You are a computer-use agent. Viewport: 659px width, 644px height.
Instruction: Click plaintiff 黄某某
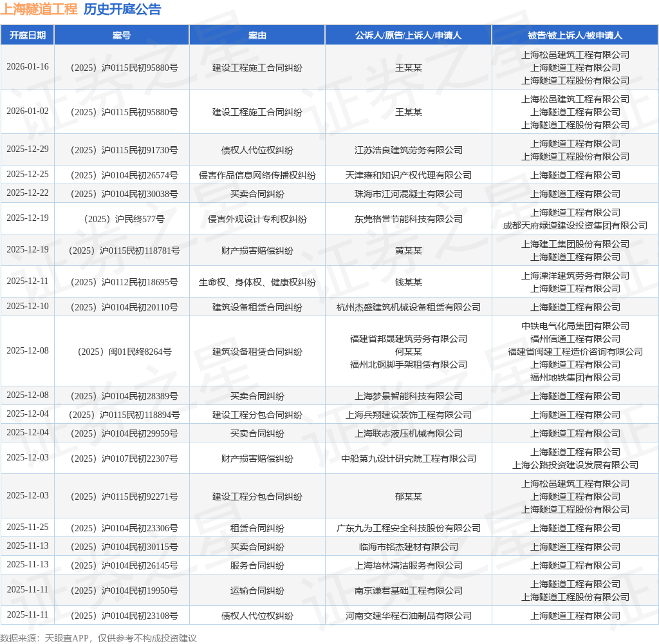click(408, 251)
